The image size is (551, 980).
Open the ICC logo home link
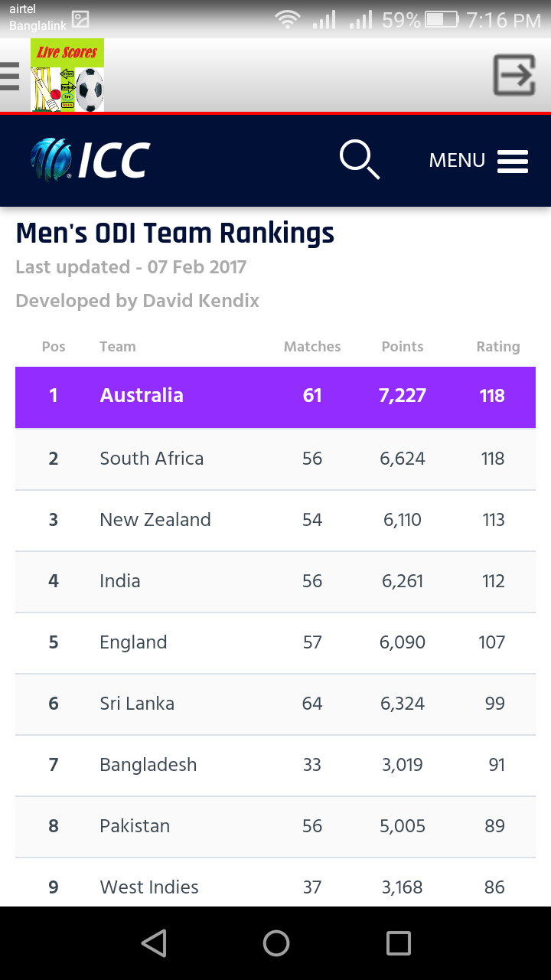90,160
